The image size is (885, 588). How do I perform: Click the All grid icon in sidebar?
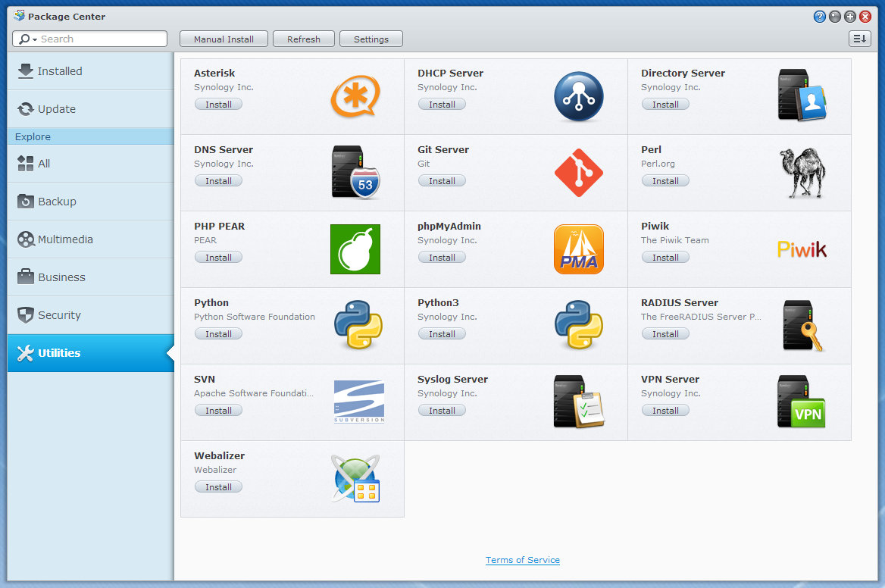pos(26,164)
